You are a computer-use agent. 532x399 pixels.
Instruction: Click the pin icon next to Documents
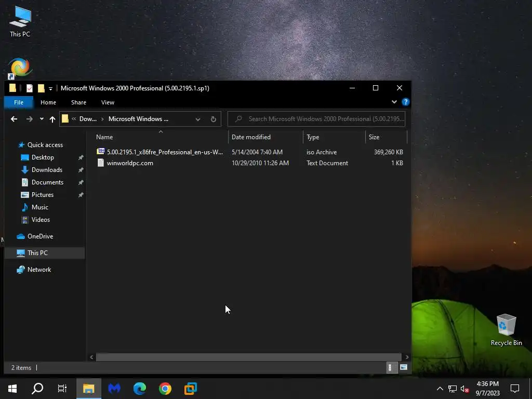click(81, 182)
